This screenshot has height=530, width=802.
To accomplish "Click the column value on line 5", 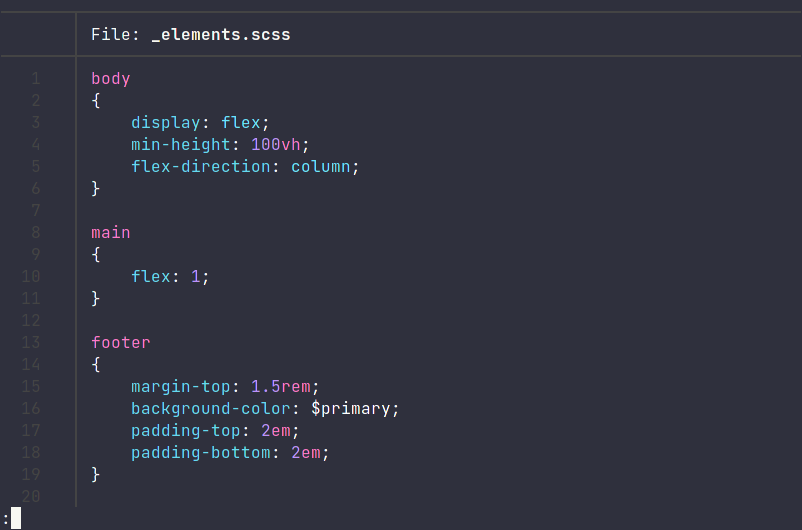I will (321, 167).
